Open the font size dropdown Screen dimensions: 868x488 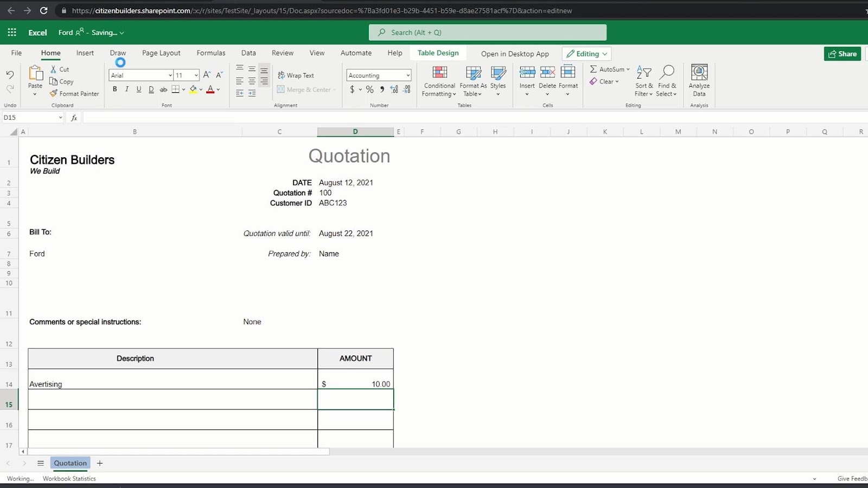pyautogui.click(x=196, y=75)
